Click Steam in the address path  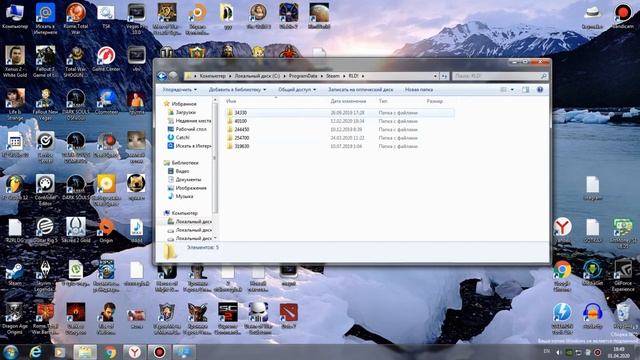(333, 76)
